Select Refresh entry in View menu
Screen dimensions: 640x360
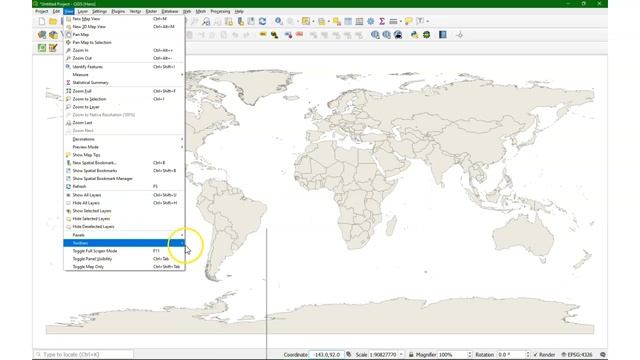point(124,187)
